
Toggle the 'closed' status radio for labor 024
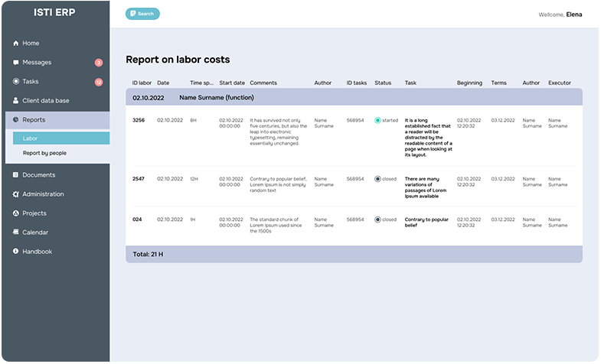(378, 219)
